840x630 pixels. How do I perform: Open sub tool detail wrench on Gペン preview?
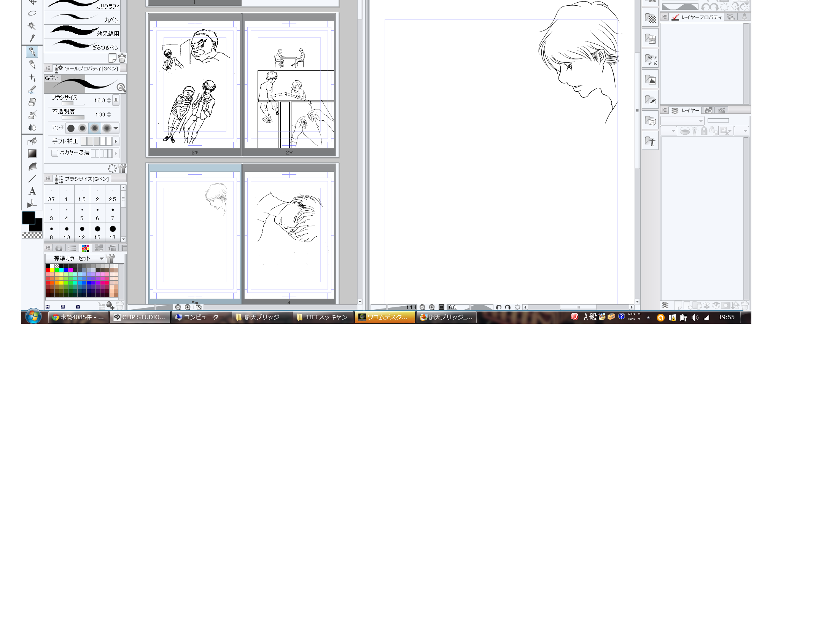click(121, 88)
